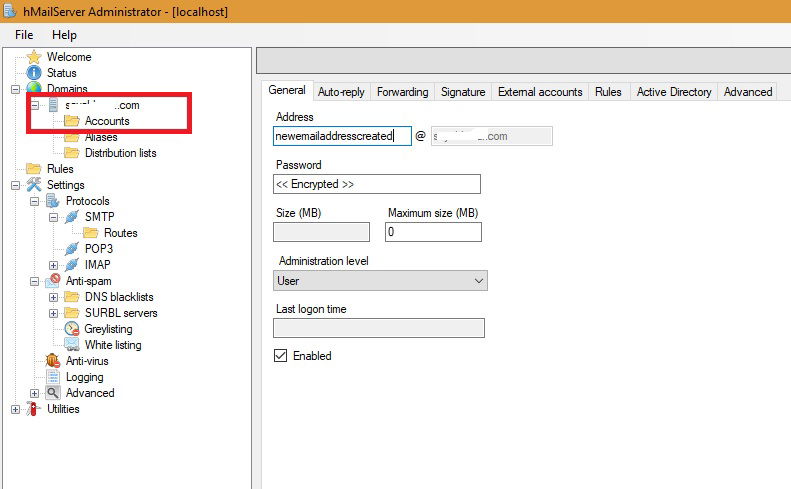Click the Utilities pocket-knife icon

[x=34, y=409]
